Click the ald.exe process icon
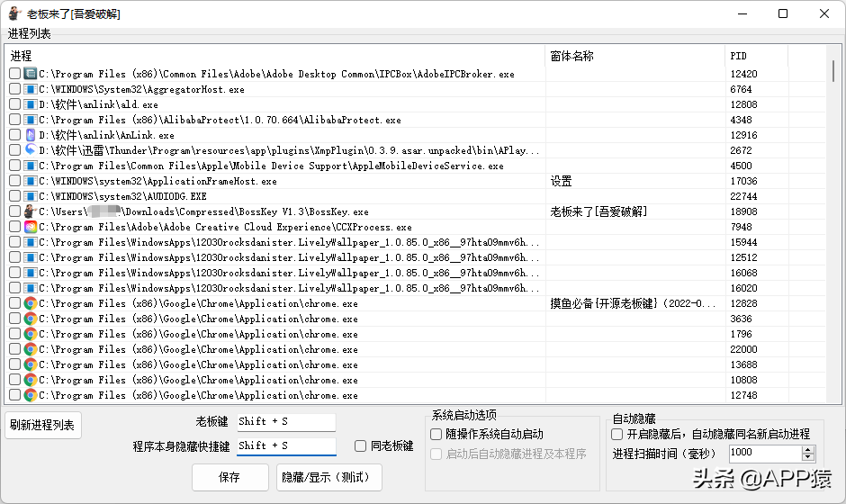The image size is (846, 504). (x=31, y=104)
